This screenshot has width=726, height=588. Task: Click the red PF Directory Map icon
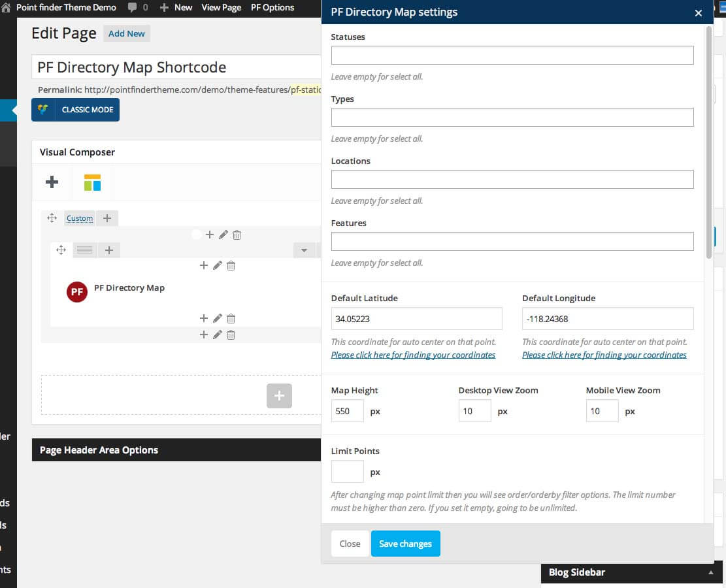click(x=77, y=292)
